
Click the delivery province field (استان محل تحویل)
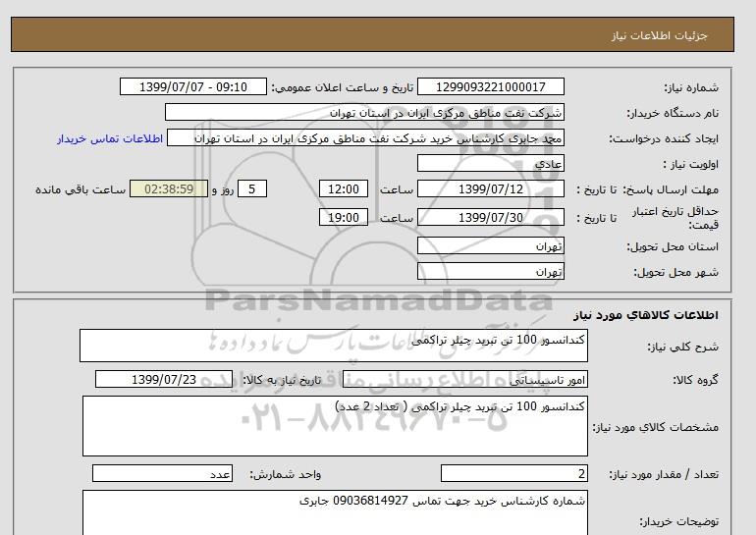tap(490, 245)
